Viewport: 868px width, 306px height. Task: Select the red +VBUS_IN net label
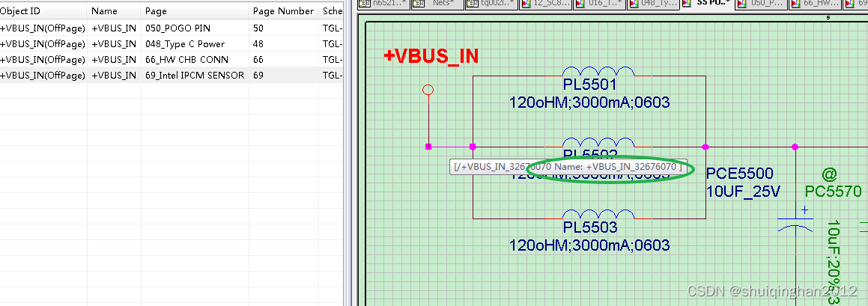[431, 56]
